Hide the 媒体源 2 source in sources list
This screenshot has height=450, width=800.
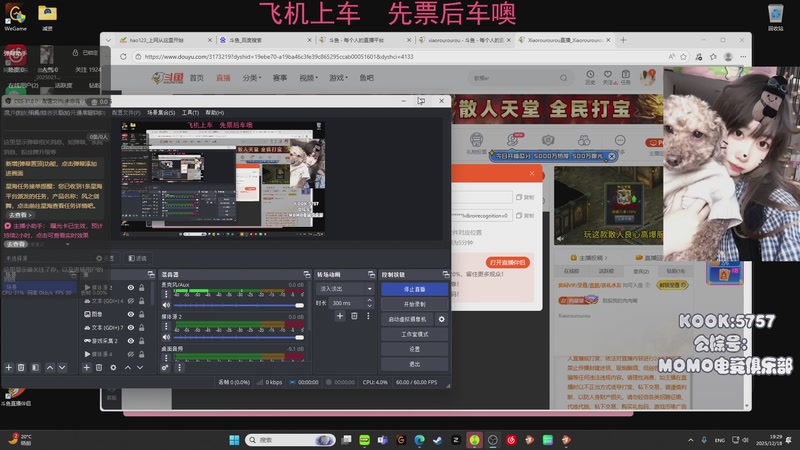(131, 288)
